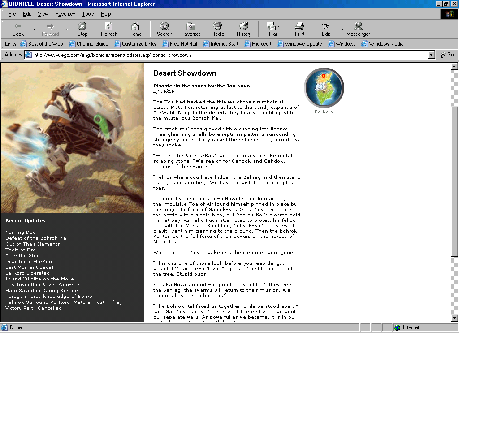Open Out of Their Elements update
Screen dimensions: 493x448
[x=32, y=244]
